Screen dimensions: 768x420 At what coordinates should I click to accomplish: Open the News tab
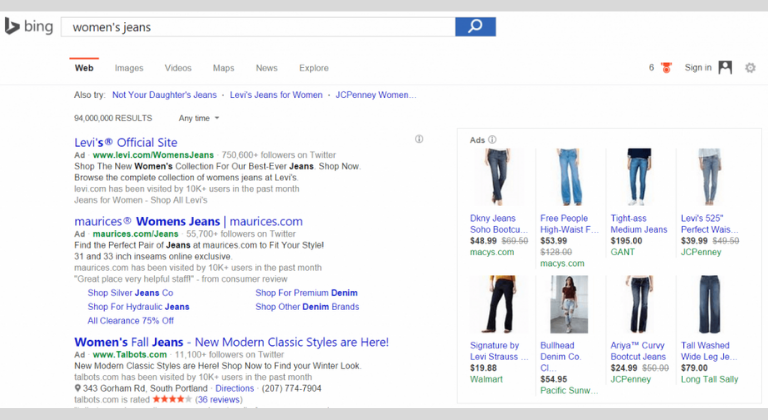tap(266, 68)
